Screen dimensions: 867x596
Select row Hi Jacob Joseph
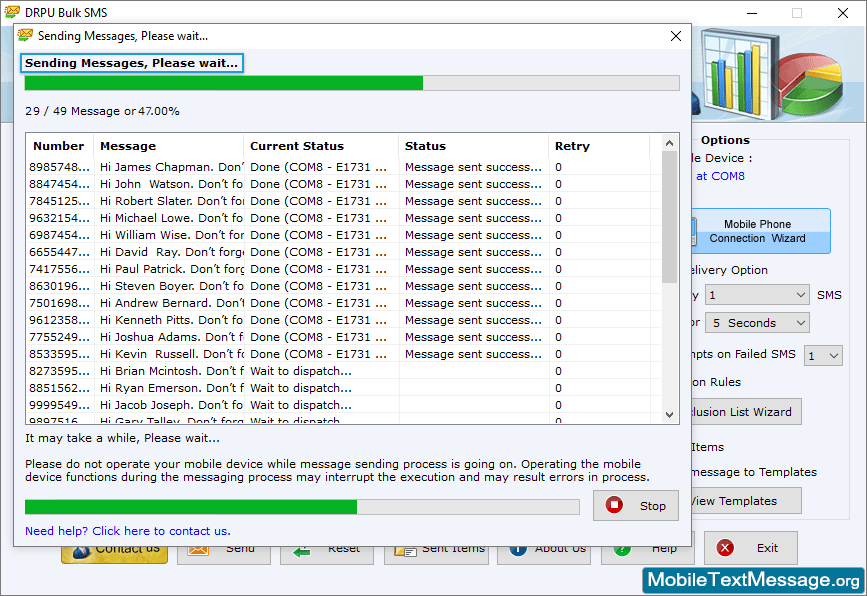point(343,405)
